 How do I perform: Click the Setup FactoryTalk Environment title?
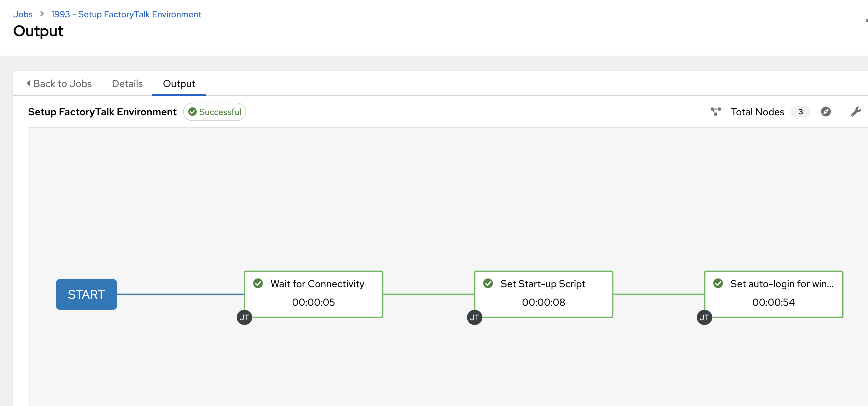coord(102,112)
